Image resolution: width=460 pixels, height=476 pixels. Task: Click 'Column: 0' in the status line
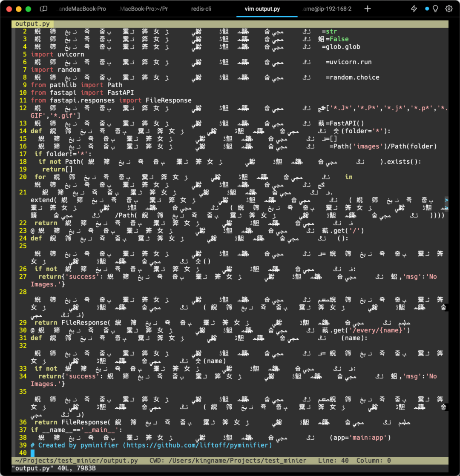point(374,461)
